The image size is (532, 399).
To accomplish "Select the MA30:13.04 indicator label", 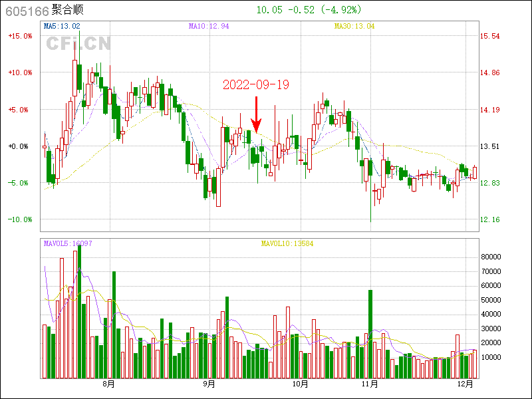I will 354,26.
